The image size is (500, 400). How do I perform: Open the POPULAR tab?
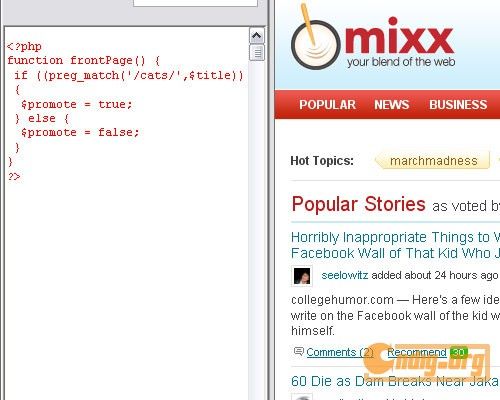click(327, 105)
